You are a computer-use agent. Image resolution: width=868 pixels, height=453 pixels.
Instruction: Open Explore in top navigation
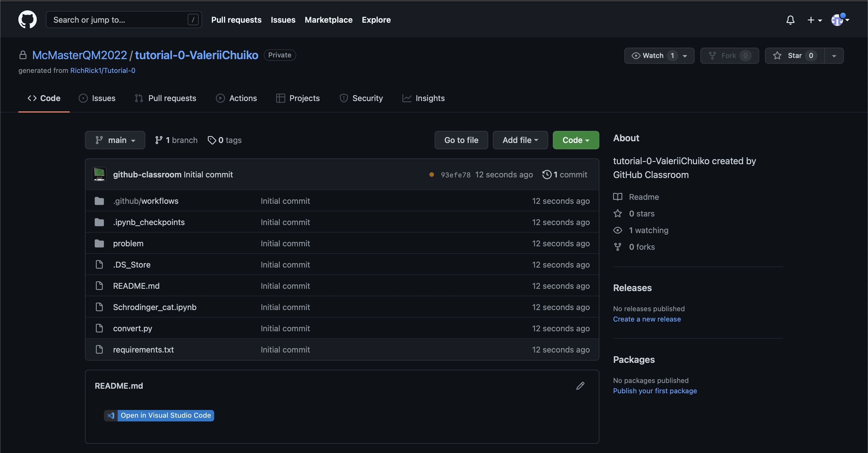pyautogui.click(x=376, y=20)
